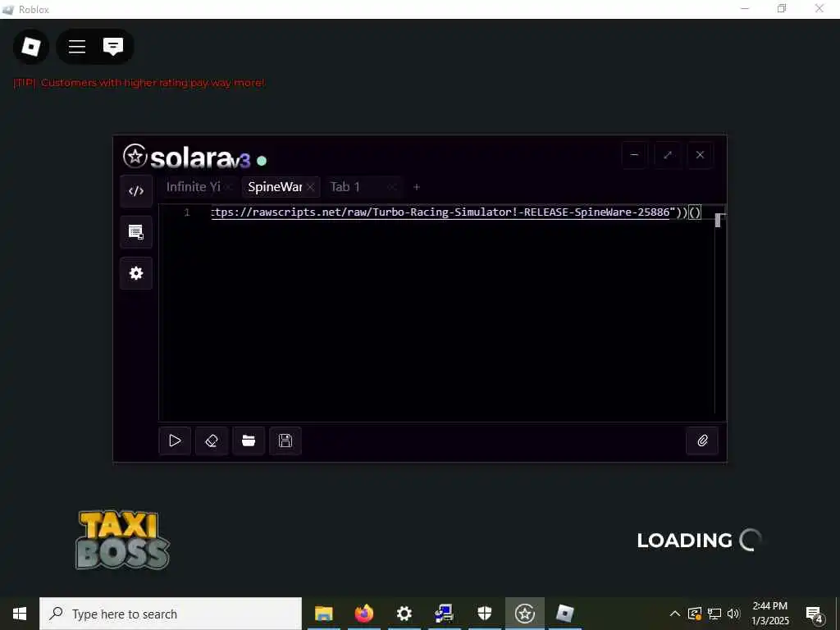The height and width of the screenshot is (630, 840).
Task: Attach Solara with the paperclip button
Action: 702,441
